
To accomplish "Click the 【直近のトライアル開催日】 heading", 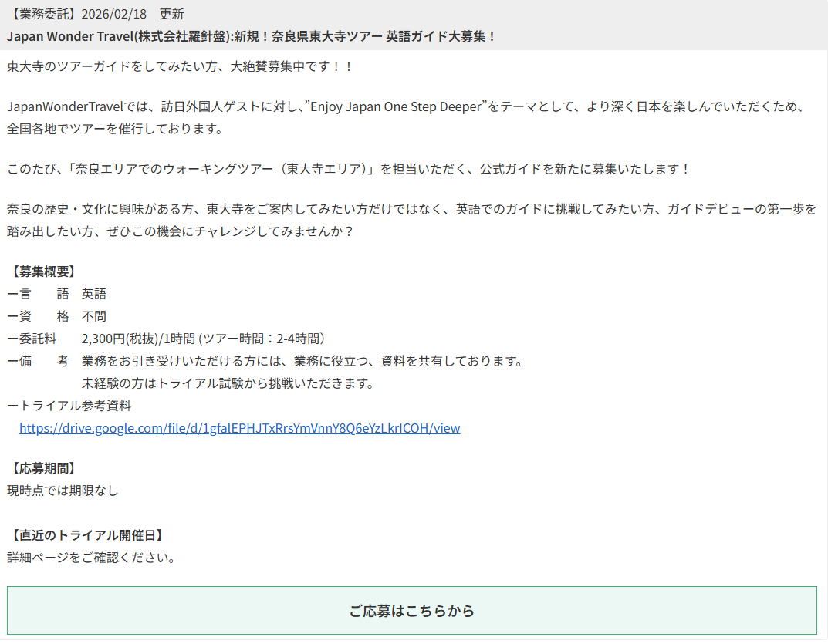I will click(87, 535).
